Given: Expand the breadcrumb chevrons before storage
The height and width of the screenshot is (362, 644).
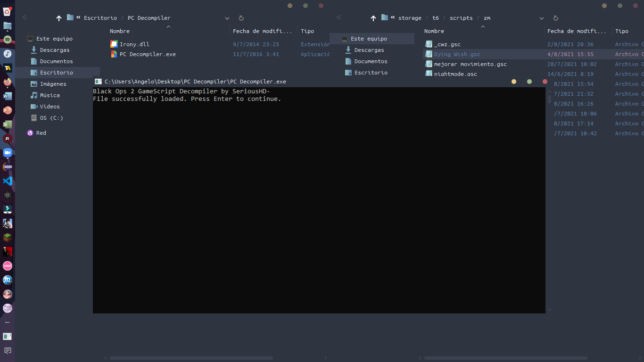Looking at the screenshot, I should 393,17.
